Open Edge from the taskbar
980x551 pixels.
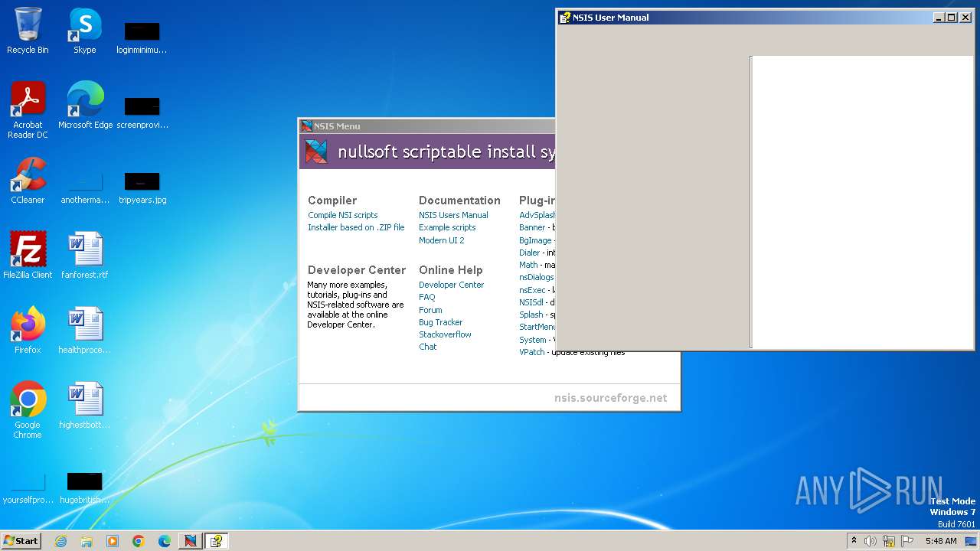click(165, 541)
